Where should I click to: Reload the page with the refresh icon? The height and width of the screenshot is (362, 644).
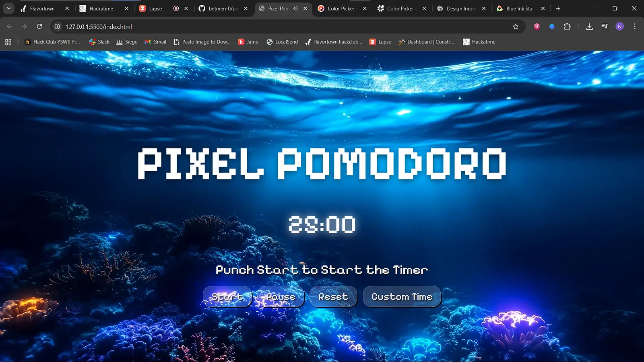pyautogui.click(x=39, y=27)
